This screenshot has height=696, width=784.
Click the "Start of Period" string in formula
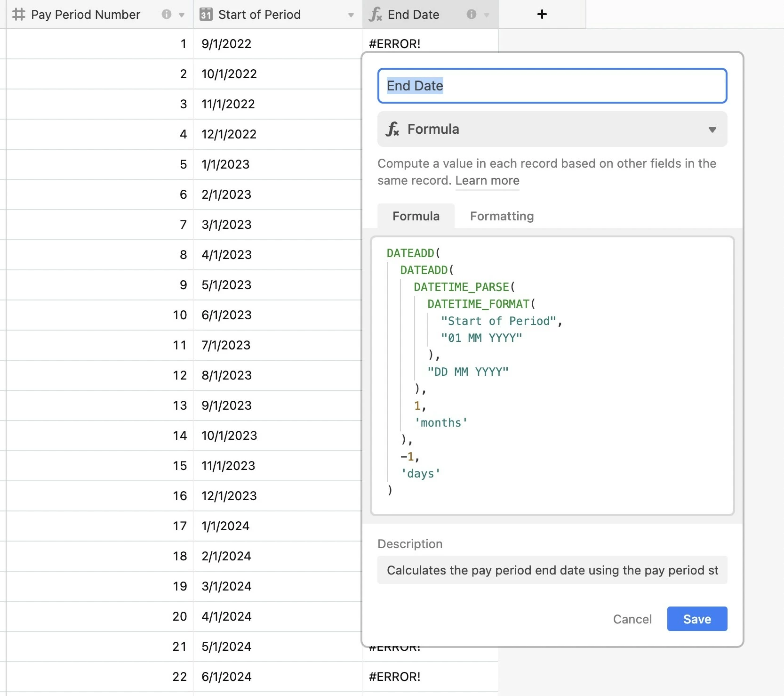pyautogui.click(x=499, y=321)
